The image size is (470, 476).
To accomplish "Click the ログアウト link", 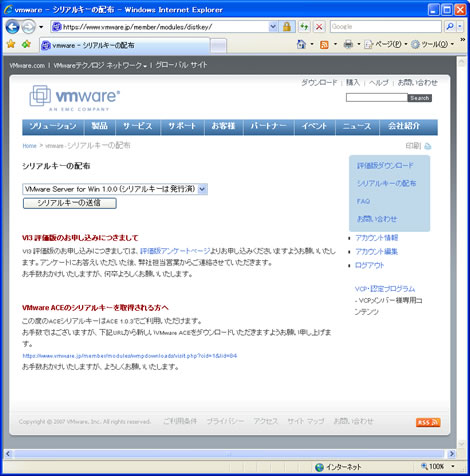I will 370,266.
